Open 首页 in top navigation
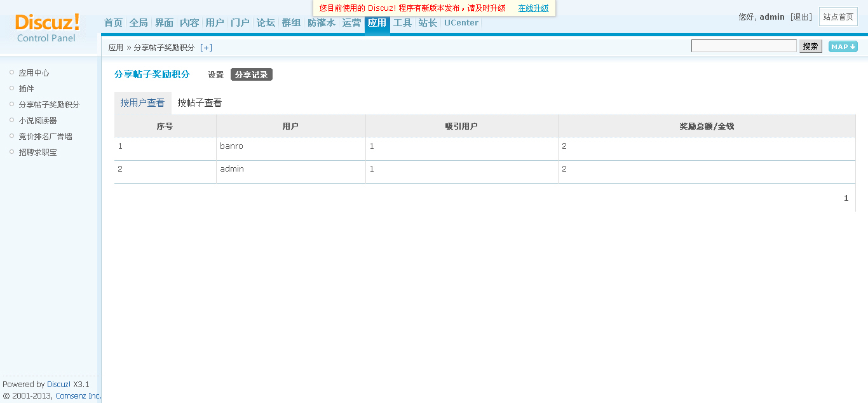The image size is (868, 403). 113,23
